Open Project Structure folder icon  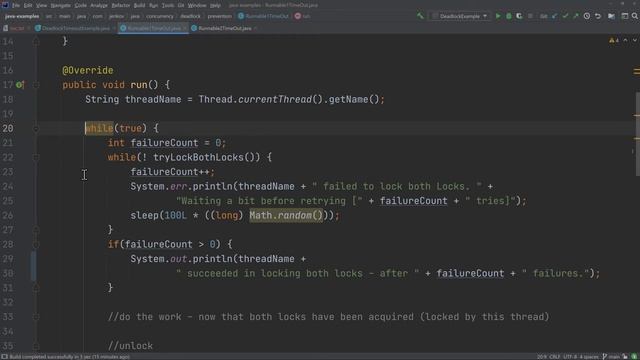(611, 16)
